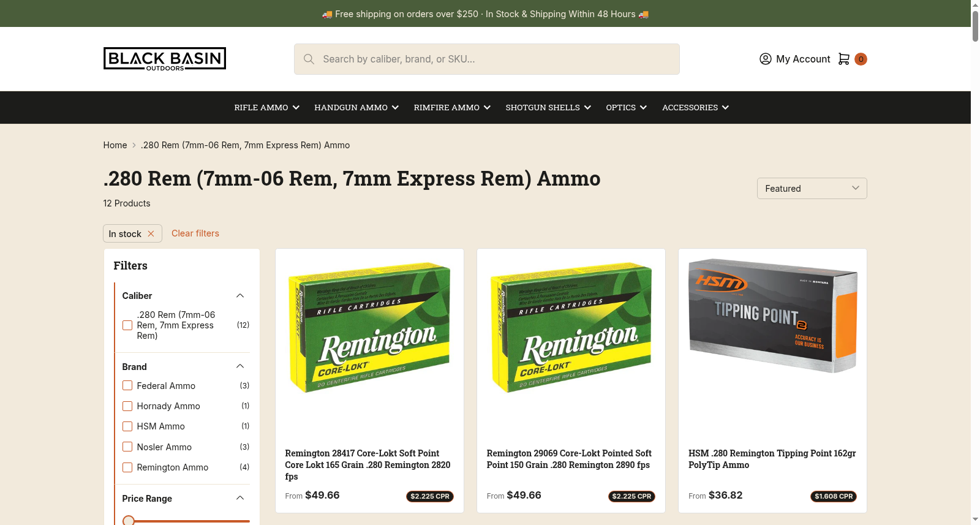Screen dimensions: 980x525
Task: Click the .280 Rem breadcrumb text
Action: click(x=245, y=145)
